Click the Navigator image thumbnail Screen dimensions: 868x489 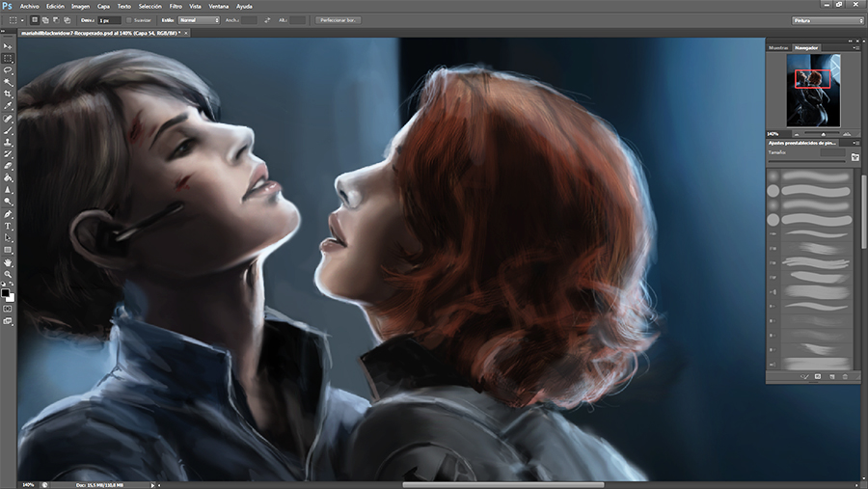[813, 91]
